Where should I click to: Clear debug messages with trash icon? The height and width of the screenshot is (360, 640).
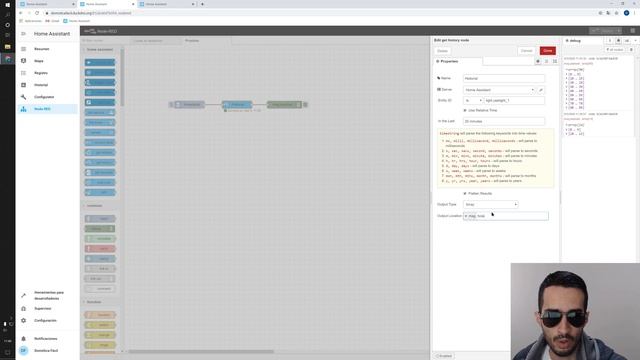pyautogui.click(x=631, y=50)
